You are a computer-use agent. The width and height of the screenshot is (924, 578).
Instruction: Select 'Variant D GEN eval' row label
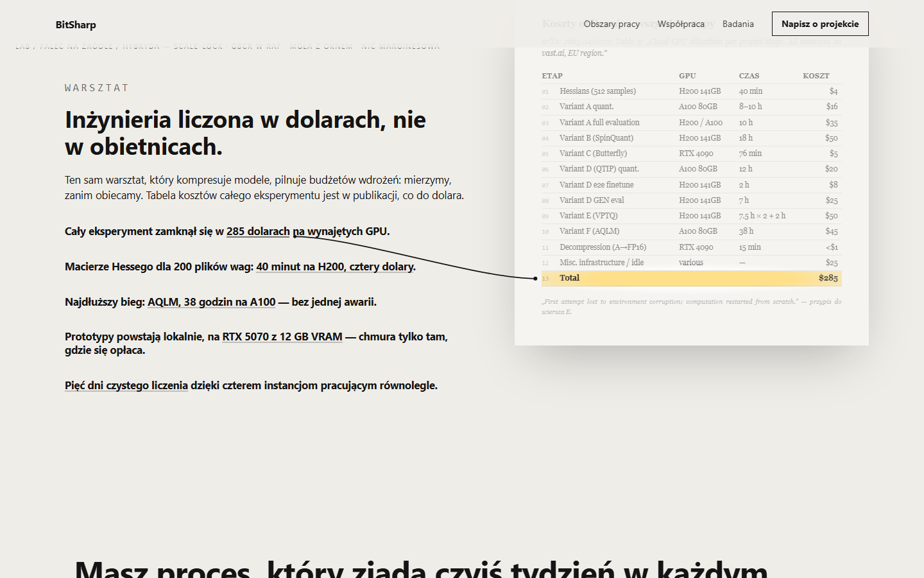[x=592, y=200]
